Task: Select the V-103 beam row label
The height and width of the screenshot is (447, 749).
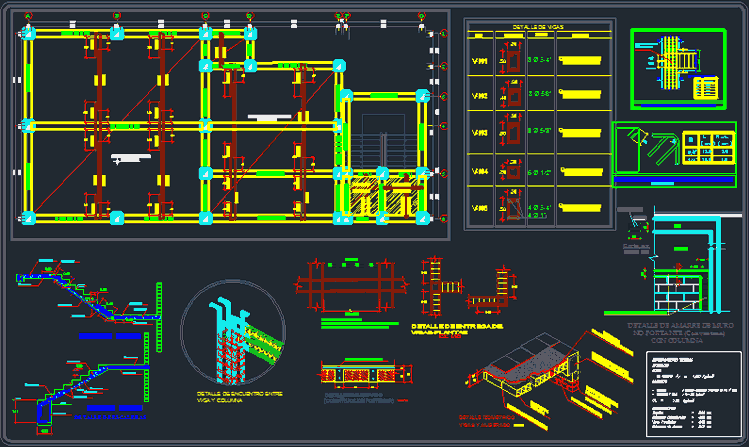Action: [x=480, y=134]
